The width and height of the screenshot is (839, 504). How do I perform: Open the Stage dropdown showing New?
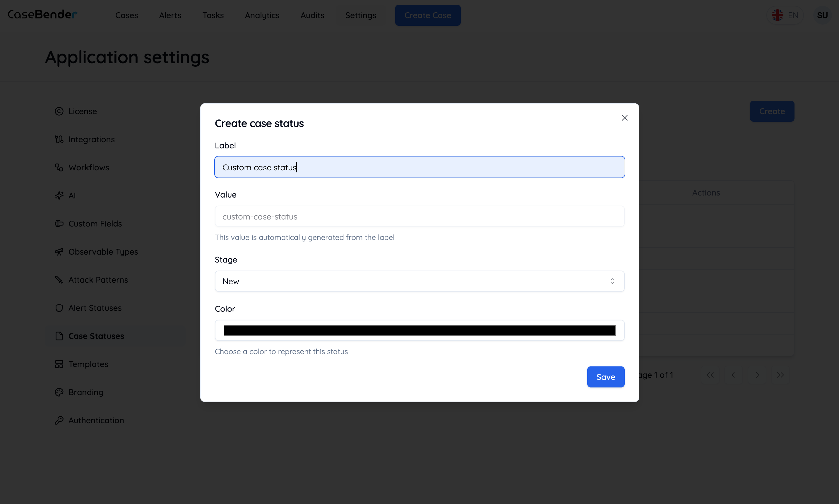[x=419, y=281]
